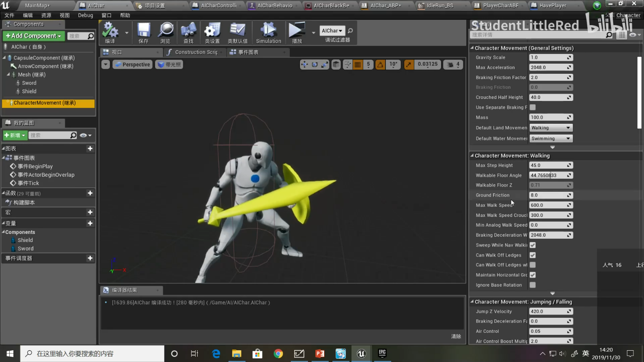Open My Blueprint view options eye icon

(x=86, y=135)
